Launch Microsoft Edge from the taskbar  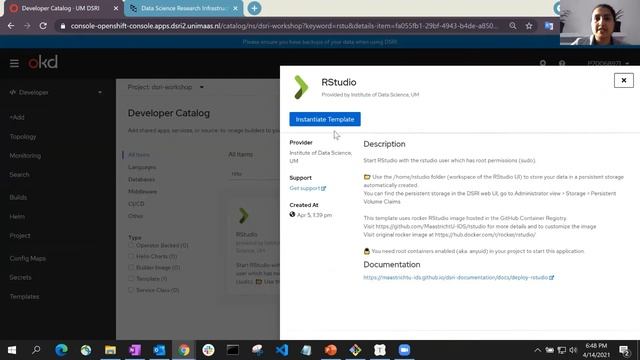coord(61,350)
